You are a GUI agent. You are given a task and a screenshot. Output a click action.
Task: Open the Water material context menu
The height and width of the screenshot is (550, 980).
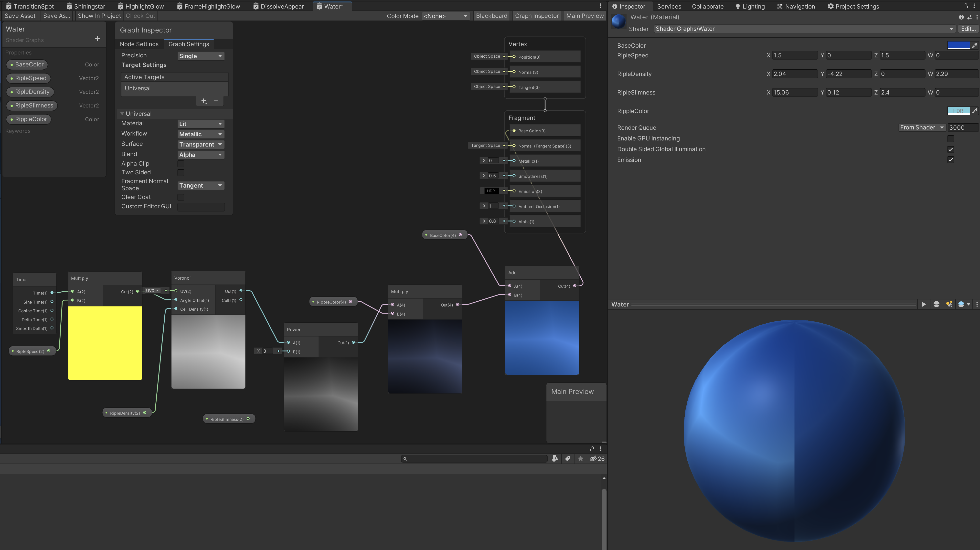coord(977,17)
